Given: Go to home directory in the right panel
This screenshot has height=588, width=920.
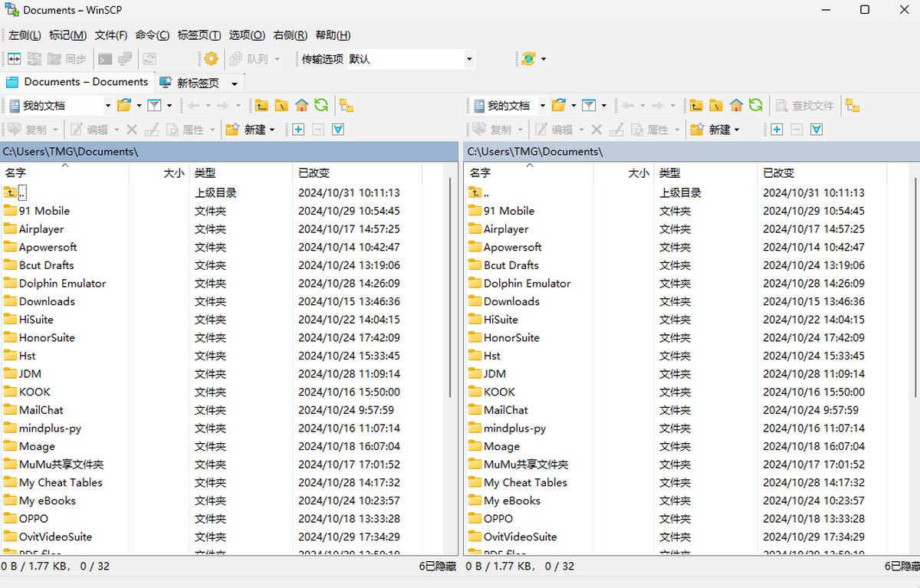Looking at the screenshot, I should point(736,104).
